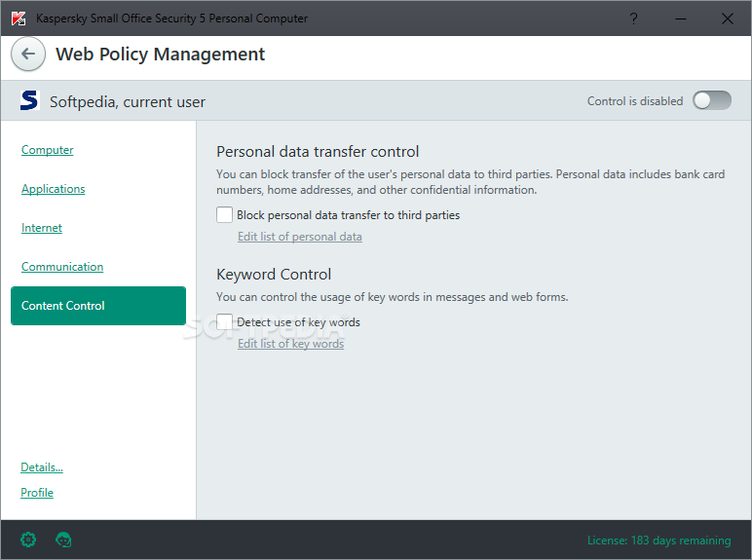752x560 pixels.
Task: Toggle the Control is disabled switch
Action: tap(712, 100)
